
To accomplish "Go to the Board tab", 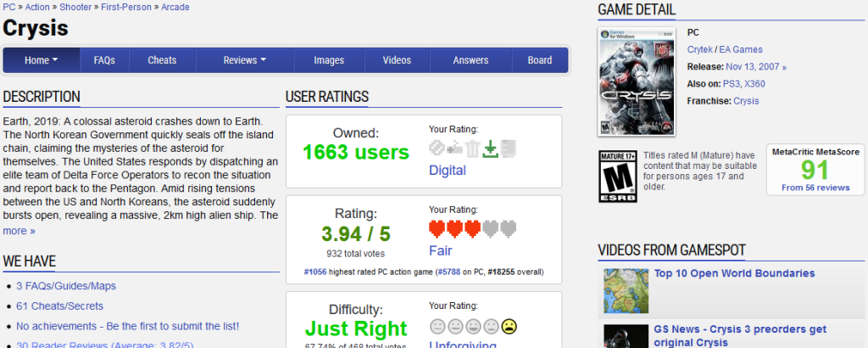I will click(x=540, y=60).
